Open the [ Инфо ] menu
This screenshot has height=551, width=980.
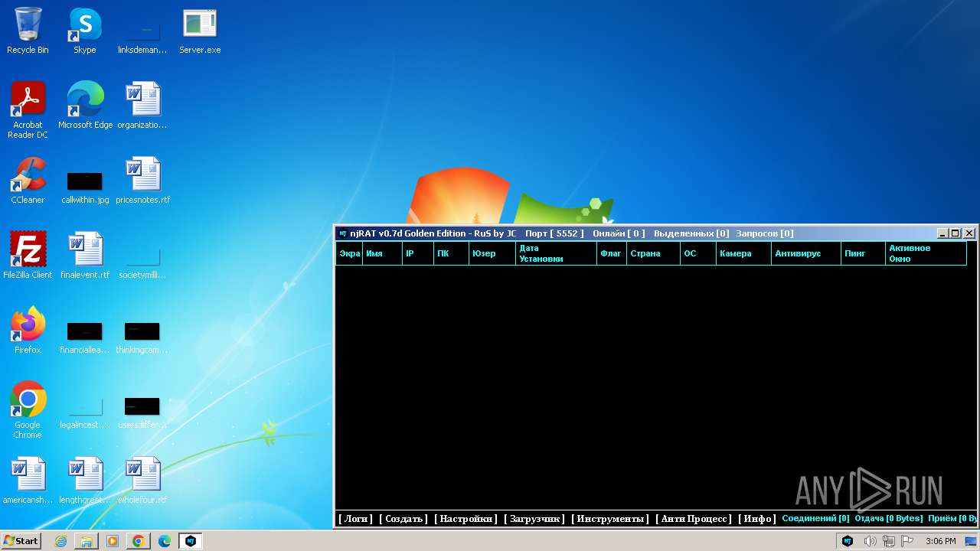coord(757,519)
